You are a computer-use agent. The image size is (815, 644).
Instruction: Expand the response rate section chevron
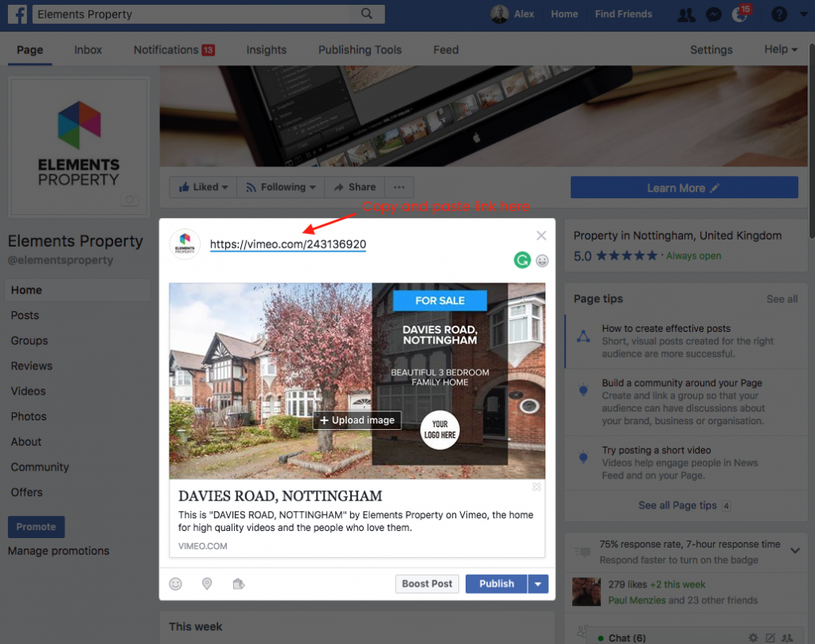tap(795, 550)
